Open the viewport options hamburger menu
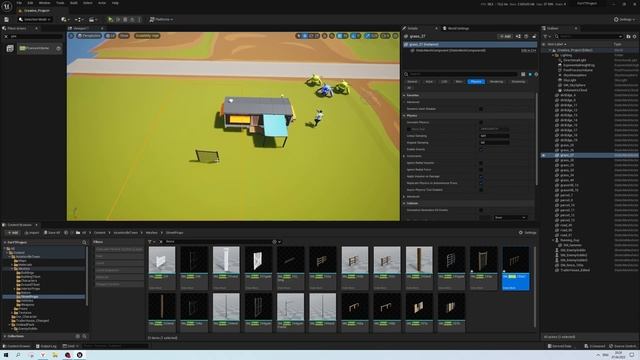The image size is (640, 360). tap(71, 36)
